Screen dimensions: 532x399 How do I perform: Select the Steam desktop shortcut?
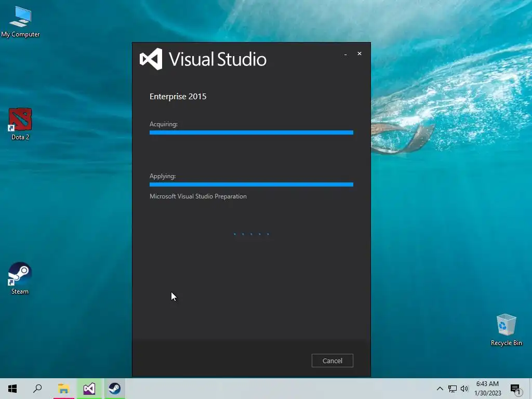[20, 278]
